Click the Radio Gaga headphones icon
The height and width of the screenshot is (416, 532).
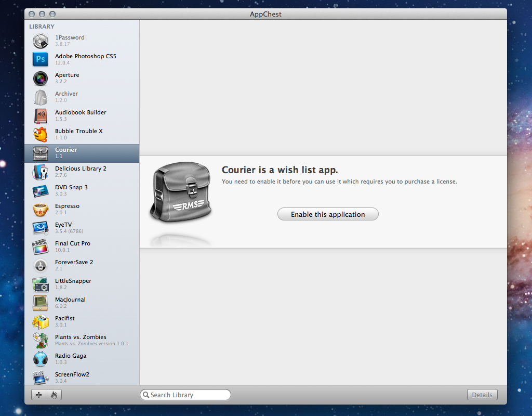click(x=41, y=359)
